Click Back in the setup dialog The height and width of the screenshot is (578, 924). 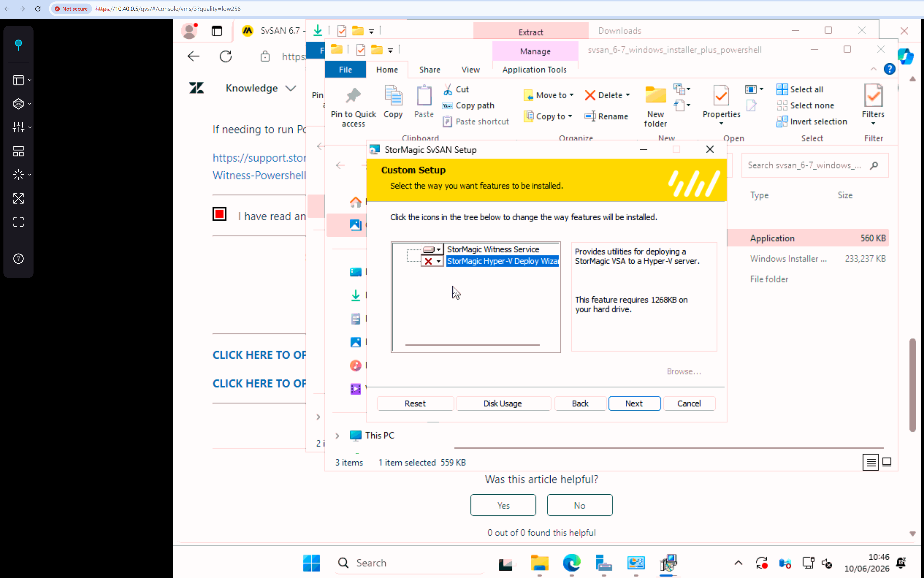(580, 403)
